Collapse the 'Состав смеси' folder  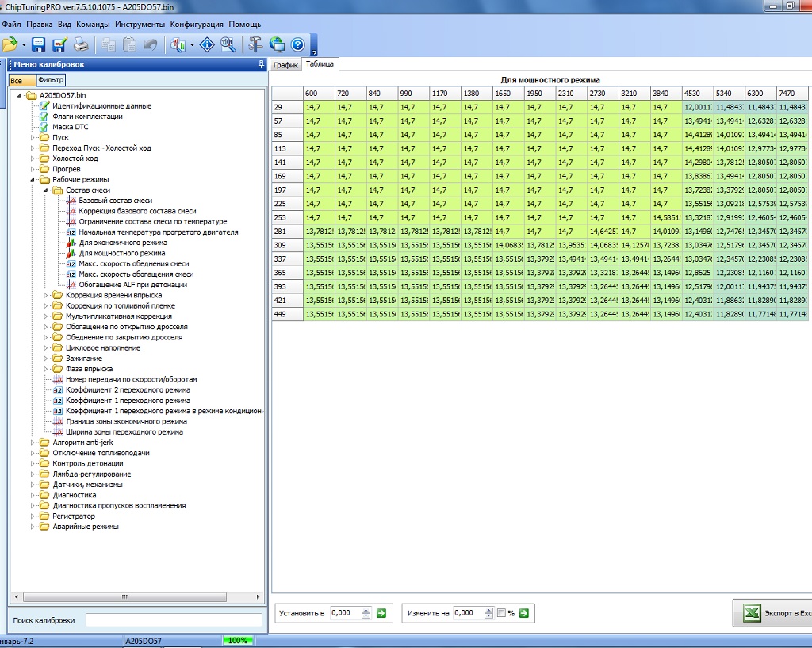[46, 190]
